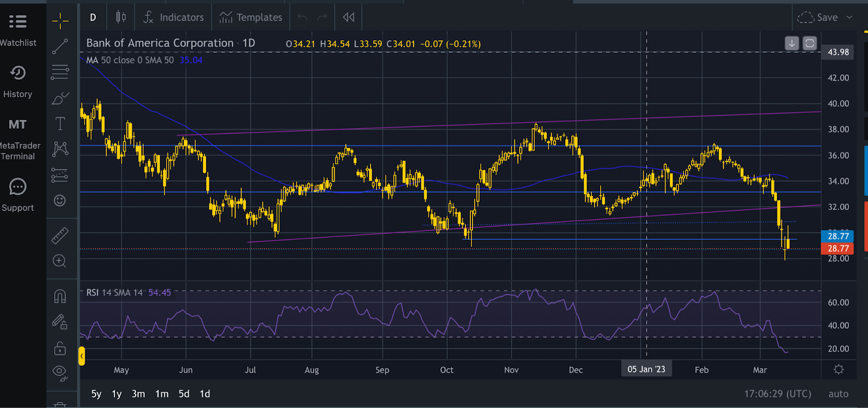Expand the yellow left toolbar collapse handle

81,356
